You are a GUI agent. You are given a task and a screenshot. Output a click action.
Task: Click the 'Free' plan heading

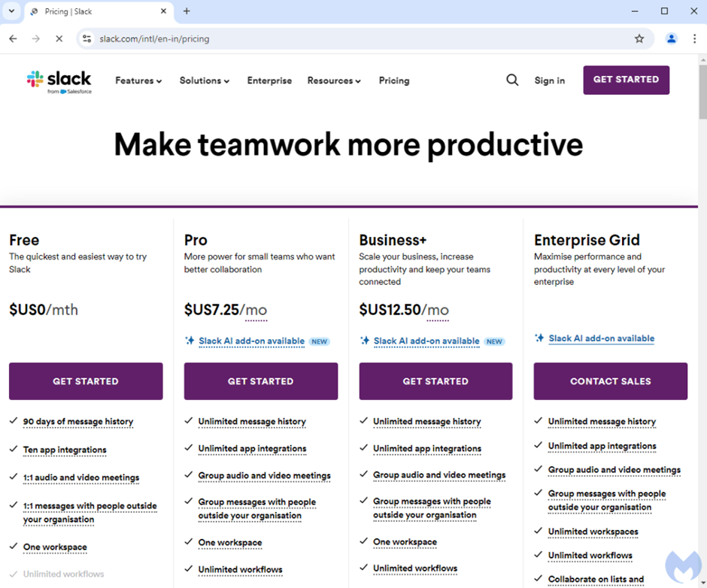[24, 241]
